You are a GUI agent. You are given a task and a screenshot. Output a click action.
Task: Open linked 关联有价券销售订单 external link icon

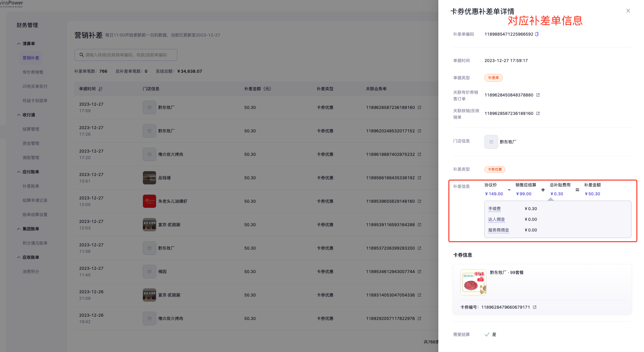[x=538, y=95]
